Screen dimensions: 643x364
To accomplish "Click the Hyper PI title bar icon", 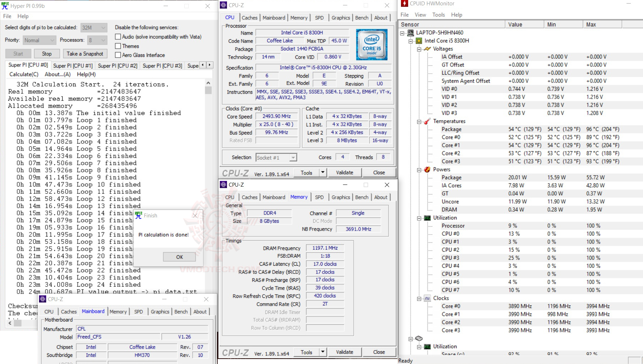I will point(5,6).
